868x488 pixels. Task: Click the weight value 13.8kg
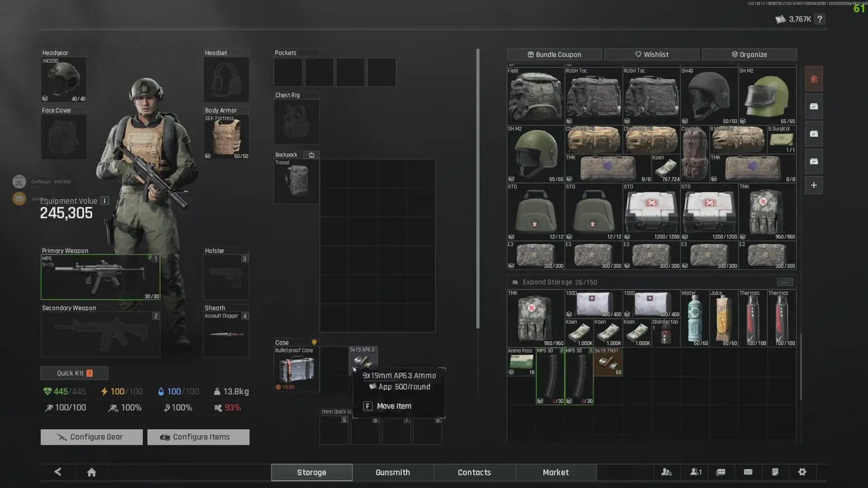[x=231, y=392]
